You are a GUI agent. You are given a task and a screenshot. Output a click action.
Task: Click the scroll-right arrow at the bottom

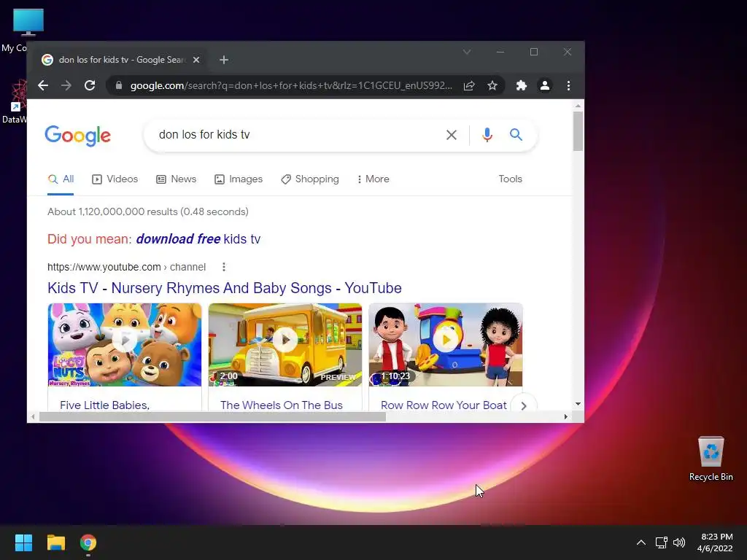[x=565, y=417]
